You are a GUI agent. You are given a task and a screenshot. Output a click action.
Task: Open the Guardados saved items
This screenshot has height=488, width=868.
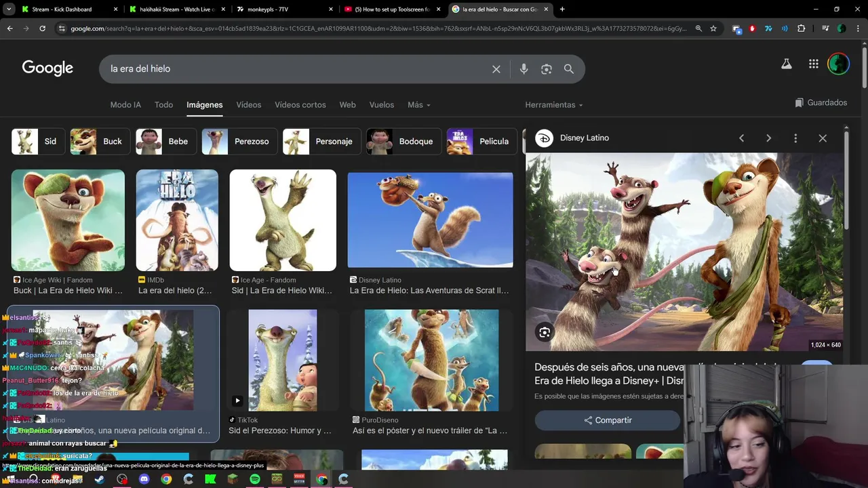coord(821,103)
